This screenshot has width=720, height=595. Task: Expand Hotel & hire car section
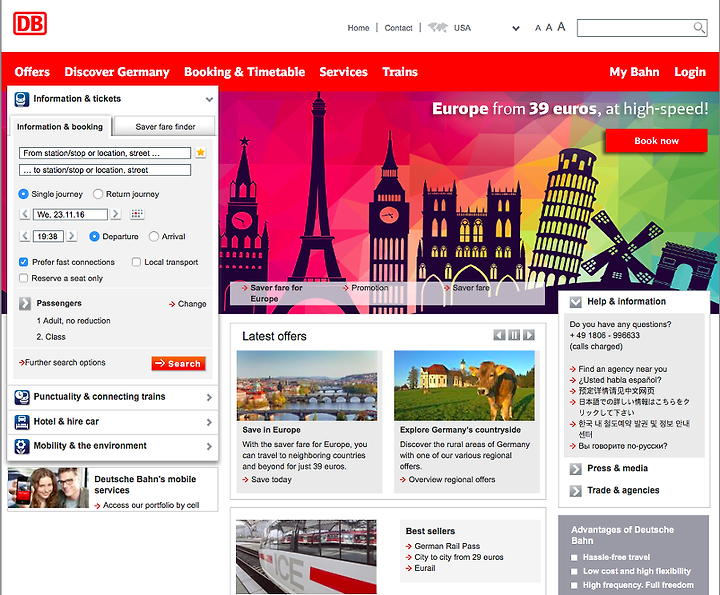(209, 422)
